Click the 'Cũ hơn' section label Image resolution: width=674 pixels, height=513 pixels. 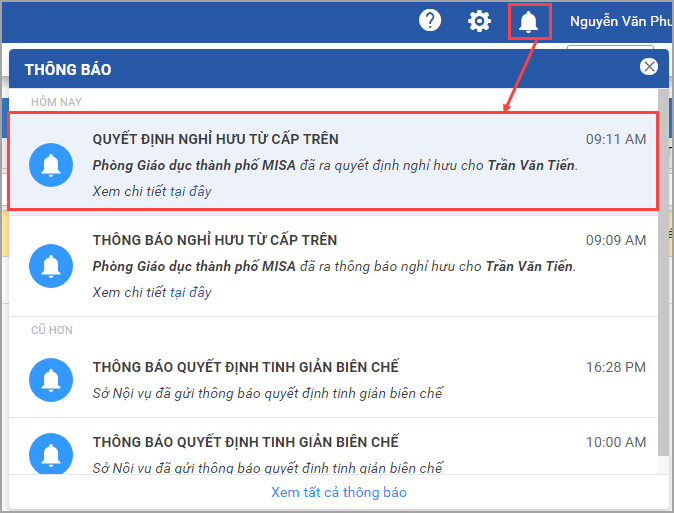point(52,330)
